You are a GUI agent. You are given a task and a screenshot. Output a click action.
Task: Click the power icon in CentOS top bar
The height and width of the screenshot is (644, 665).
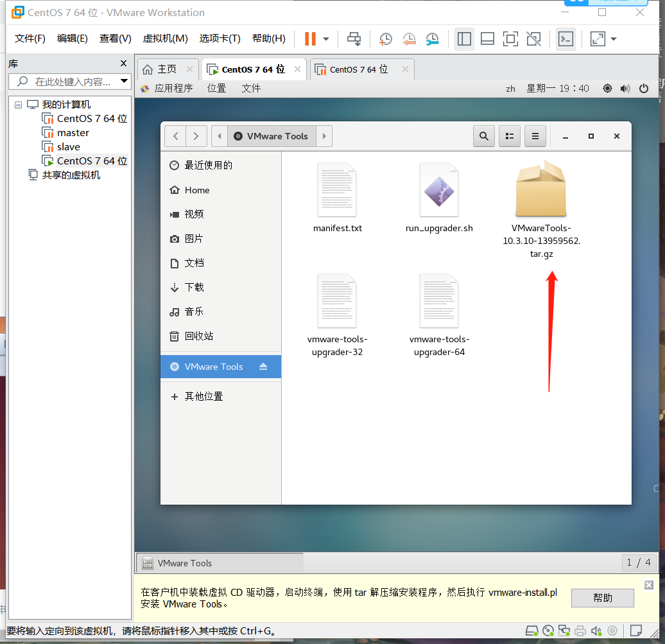coord(643,88)
